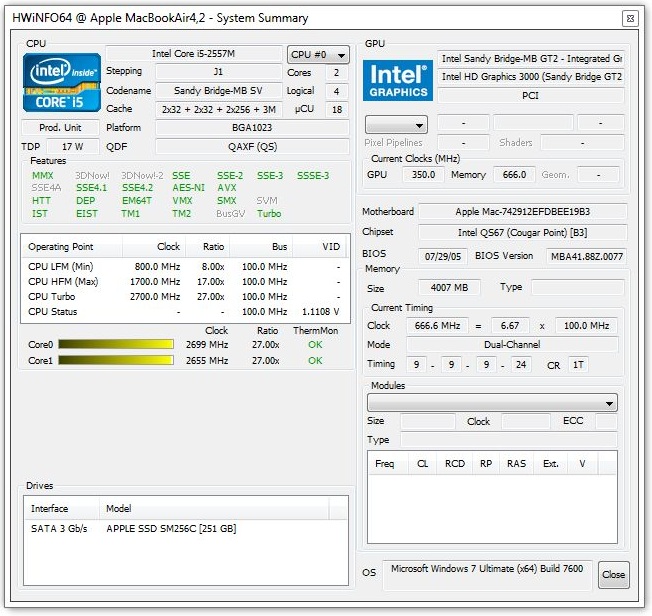Viewport: 652px width, 616px height.
Task: Click the Intel HD Graphics 3000 field
Action: coord(531,77)
